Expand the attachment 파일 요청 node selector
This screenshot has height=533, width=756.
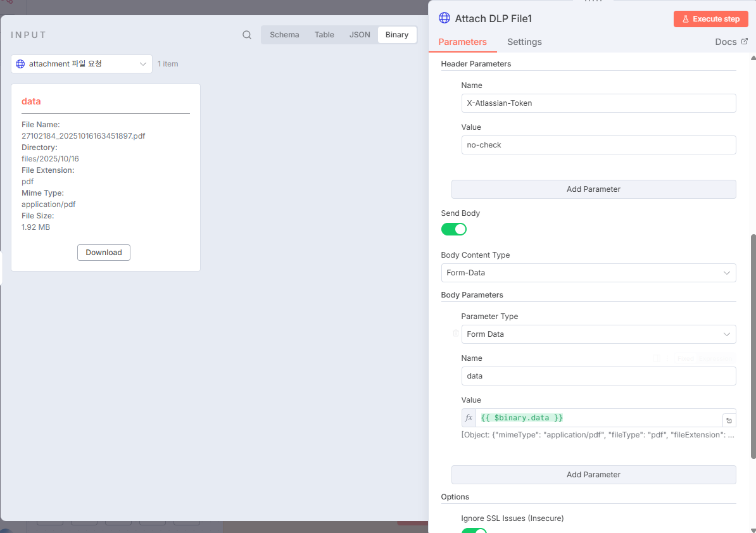pos(142,63)
